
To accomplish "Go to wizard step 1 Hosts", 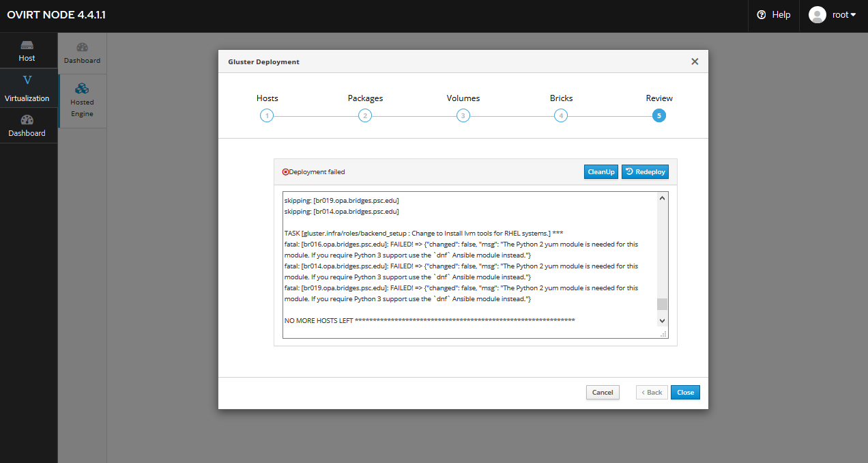I will point(267,115).
